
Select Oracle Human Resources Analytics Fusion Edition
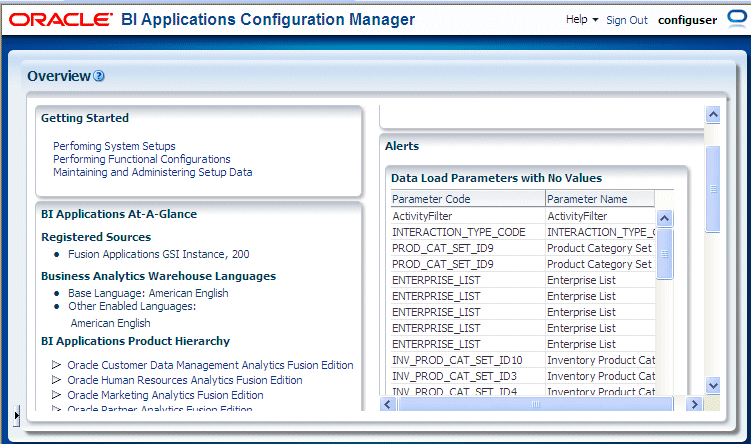tap(185, 380)
